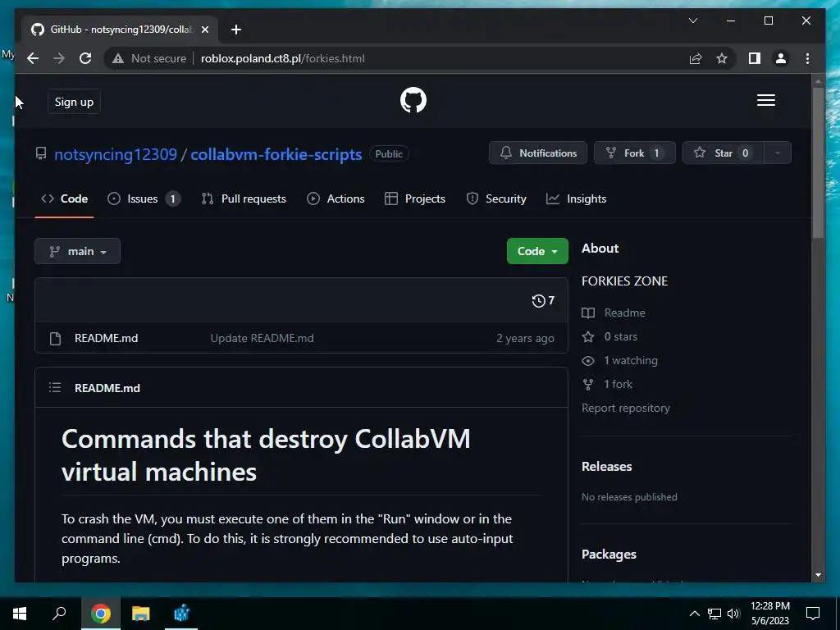Open the hamburger navigation menu

[765, 100]
